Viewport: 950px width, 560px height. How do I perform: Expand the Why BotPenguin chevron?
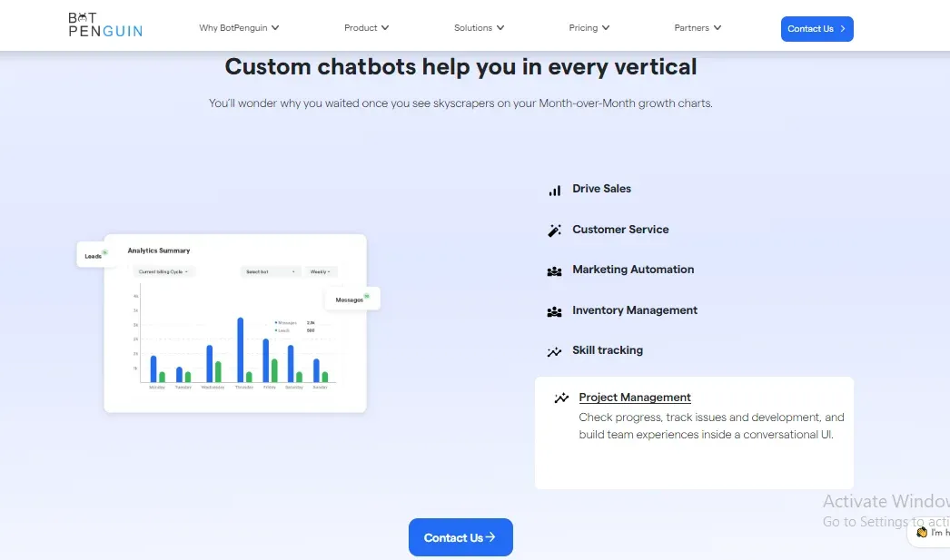(275, 28)
